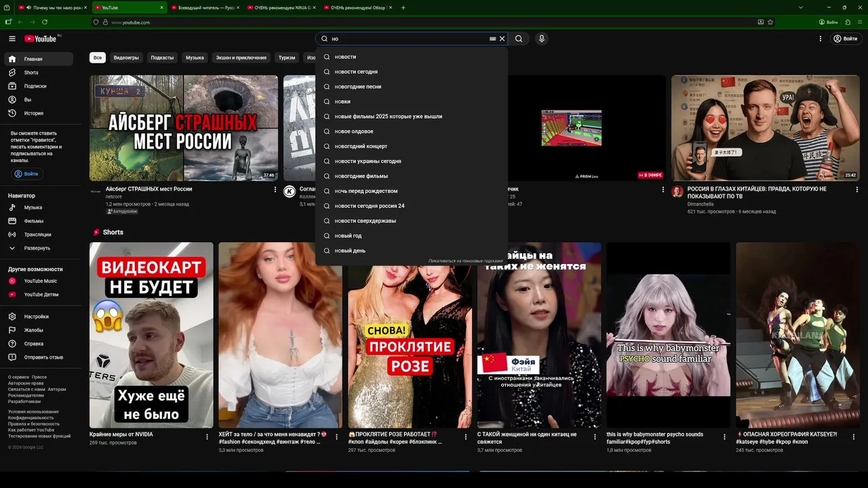The width and height of the screenshot is (868, 488).
Task: Switch to the Почему мы так мало browser tab
Action: (54, 7)
